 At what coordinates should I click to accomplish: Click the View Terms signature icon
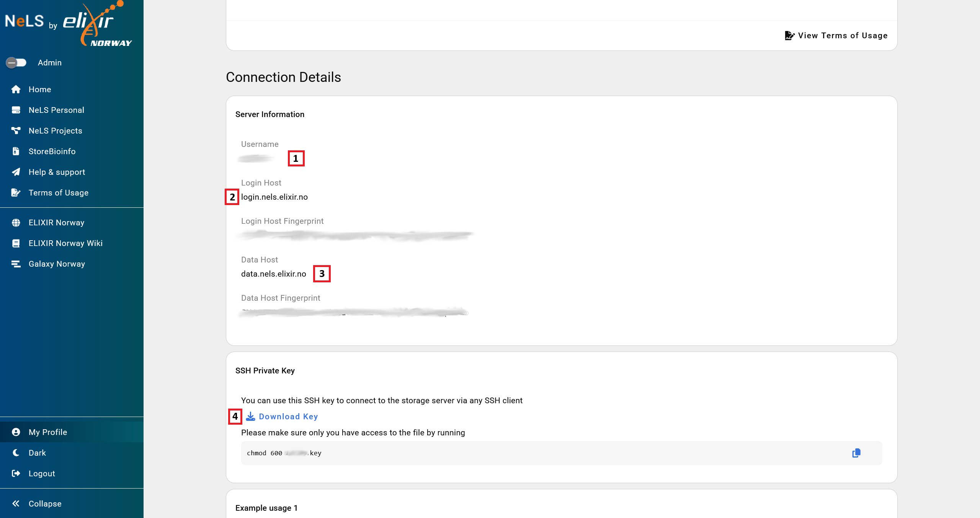point(789,36)
